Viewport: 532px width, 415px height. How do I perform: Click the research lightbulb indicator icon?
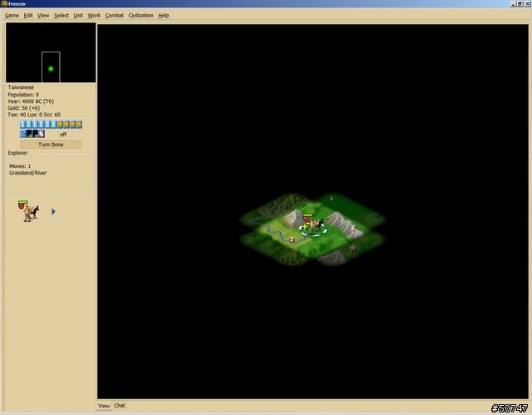click(23, 134)
